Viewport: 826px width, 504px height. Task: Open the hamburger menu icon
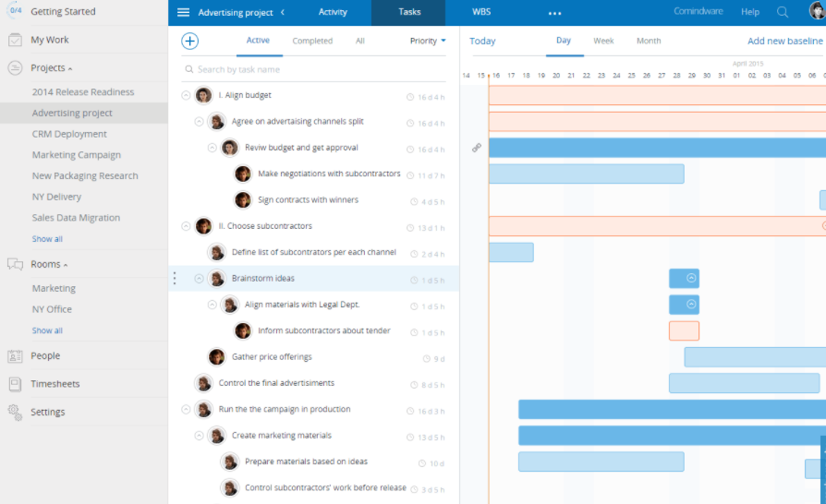point(183,12)
